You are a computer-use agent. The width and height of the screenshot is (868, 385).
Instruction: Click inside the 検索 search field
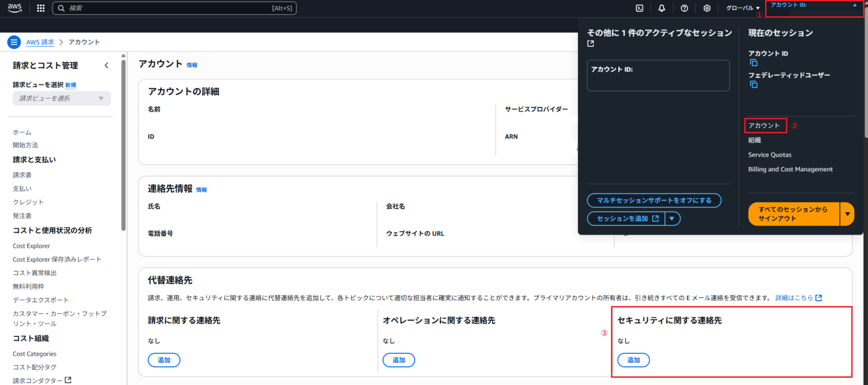(x=170, y=8)
